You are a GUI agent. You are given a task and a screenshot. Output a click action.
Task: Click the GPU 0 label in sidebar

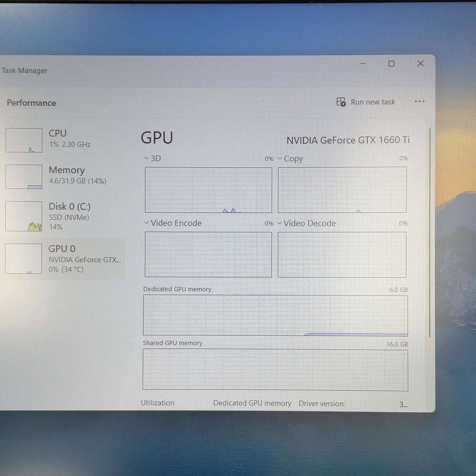pos(62,249)
